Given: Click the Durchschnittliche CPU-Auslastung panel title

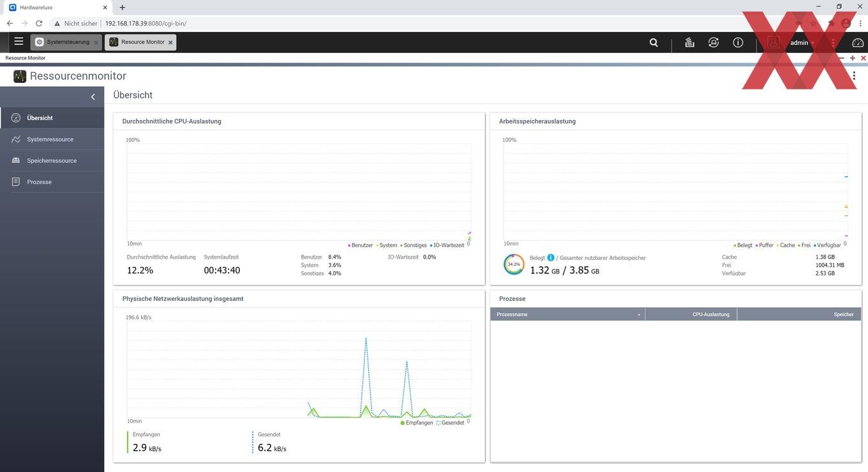Looking at the screenshot, I should click(172, 121).
